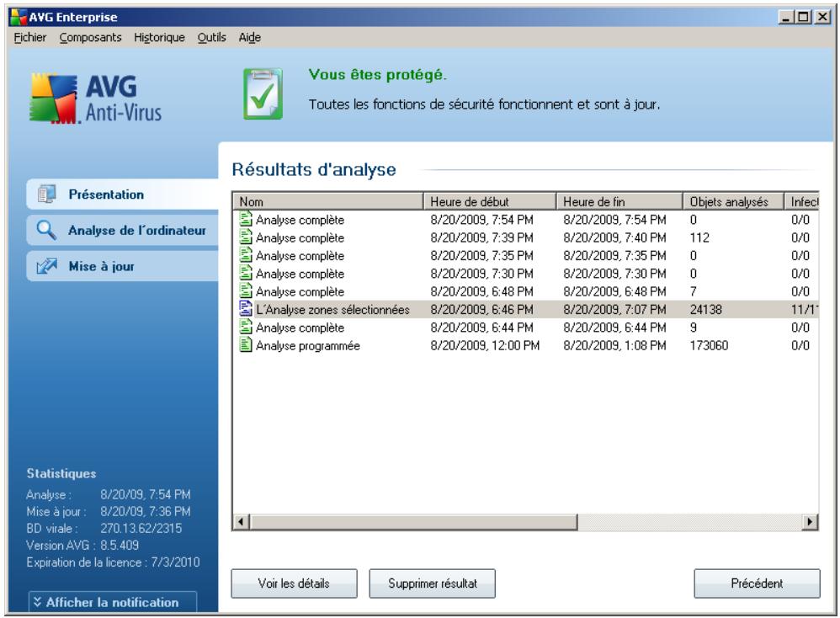Open the Historique menu
This screenshot has height=618, width=840.
159,38
